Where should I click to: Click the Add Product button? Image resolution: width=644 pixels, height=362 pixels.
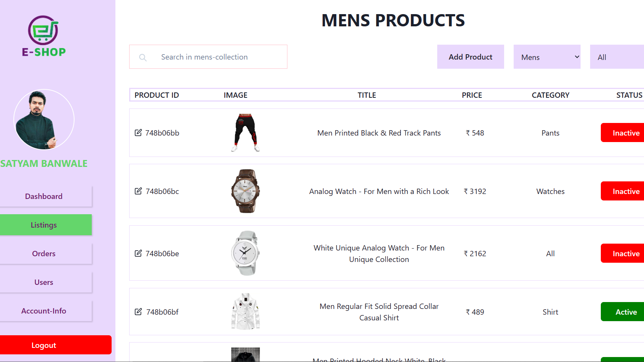pyautogui.click(x=470, y=57)
